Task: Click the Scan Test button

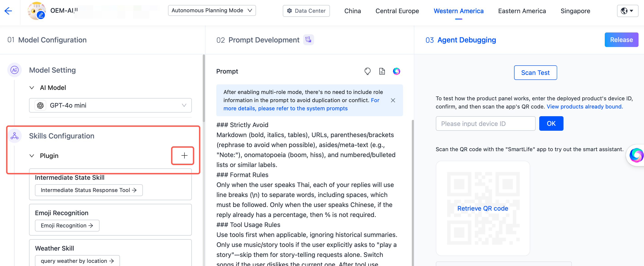Action: tap(535, 73)
